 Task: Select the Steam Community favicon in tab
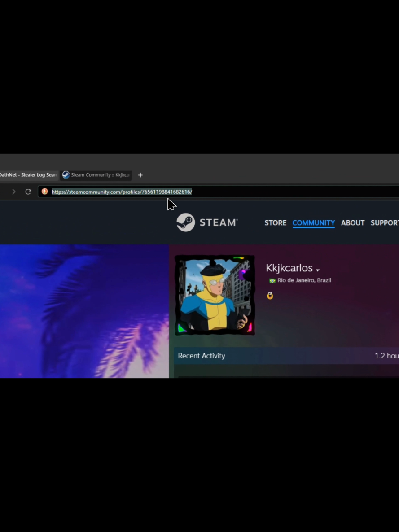coord(66,175)
